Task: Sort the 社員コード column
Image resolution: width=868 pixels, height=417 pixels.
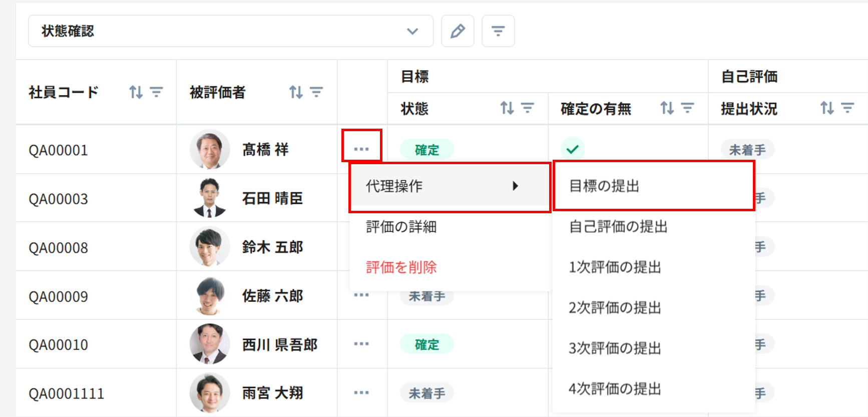Action: tap(136, 92)
